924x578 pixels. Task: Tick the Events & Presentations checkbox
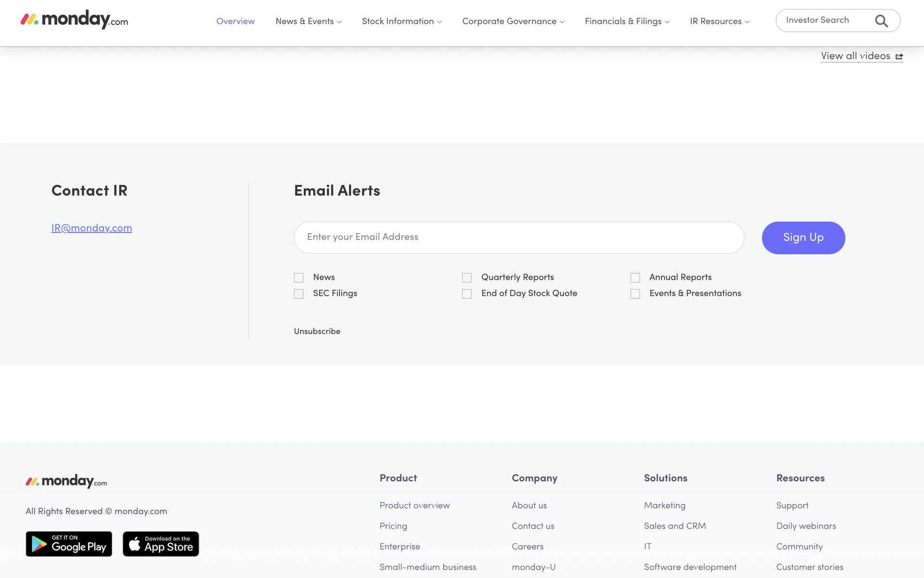coord(635,294)
